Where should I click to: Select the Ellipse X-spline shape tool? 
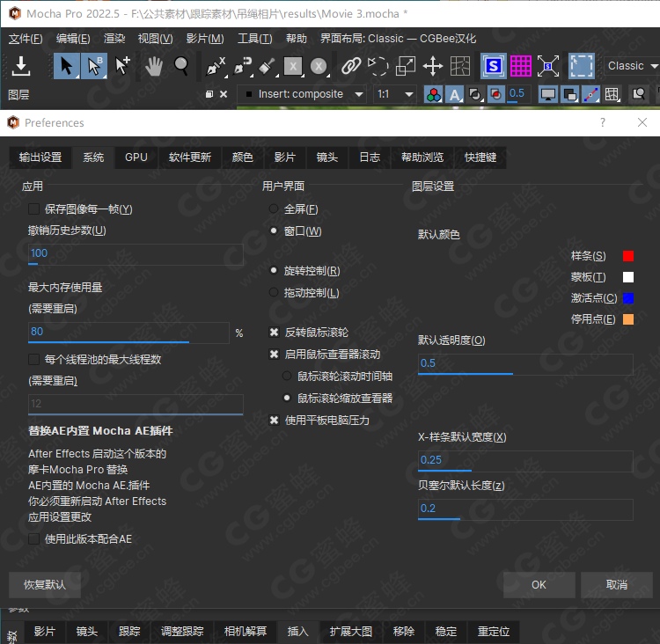coord(319,67)
